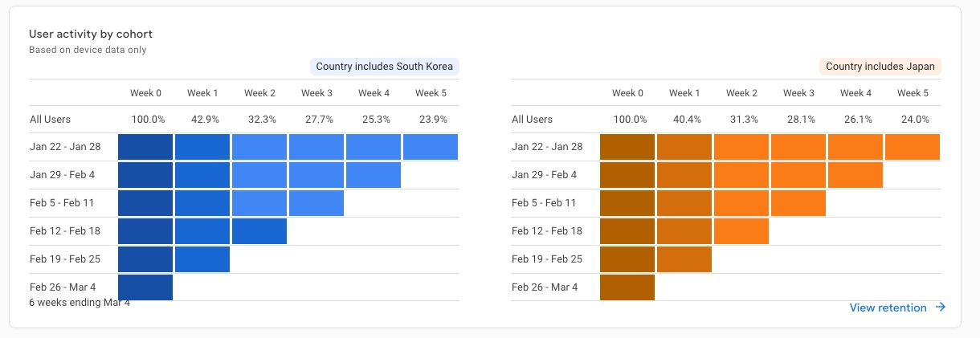Viewport: 980px width, 338px height.
Task: Click Japan Jan 22 - Jan 28 Week 5 cell
Action: click(x=913, y=147)
